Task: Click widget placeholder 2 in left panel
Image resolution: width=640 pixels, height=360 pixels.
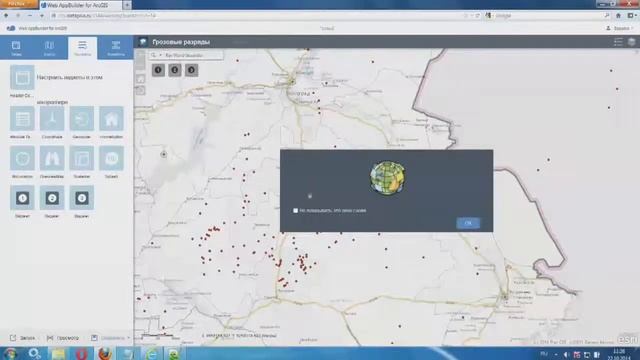Action: click(x=52, y=198)
